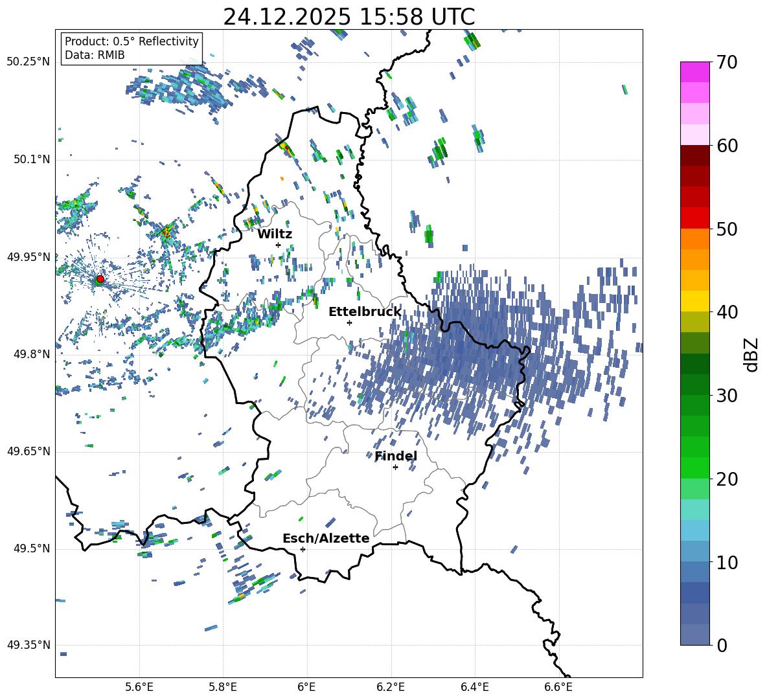The width and height of the screenshot is (767, 700).
Task: Click the 6.6°E longitude tick label
Action: point(558,687)
